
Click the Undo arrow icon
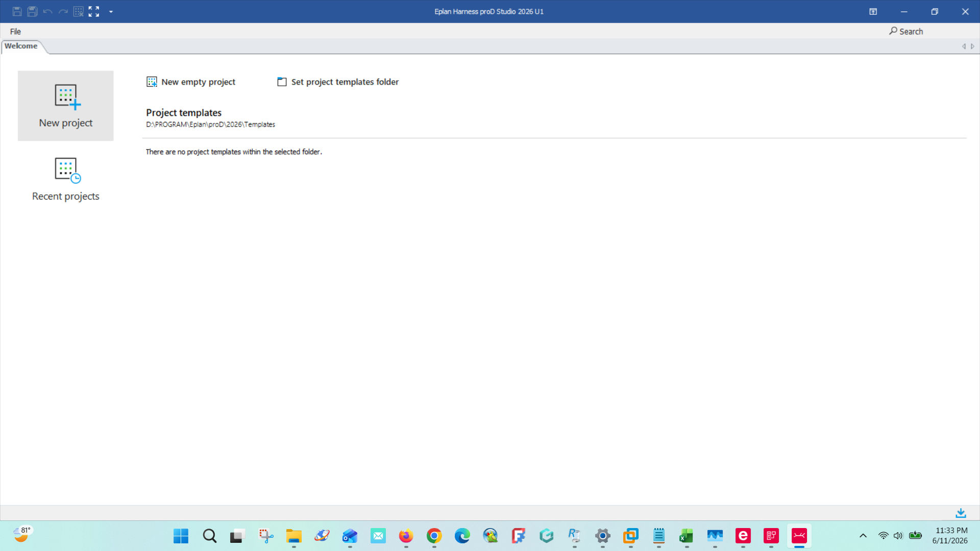(47, 11)
